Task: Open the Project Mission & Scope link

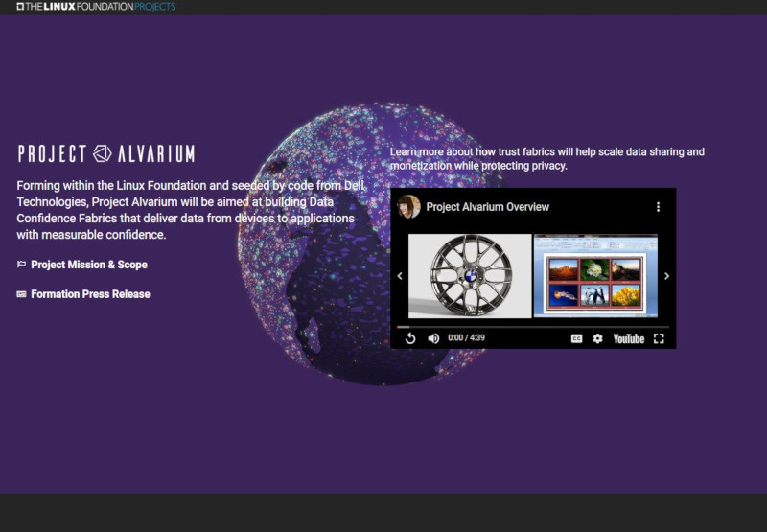Action: coord(89,265)
